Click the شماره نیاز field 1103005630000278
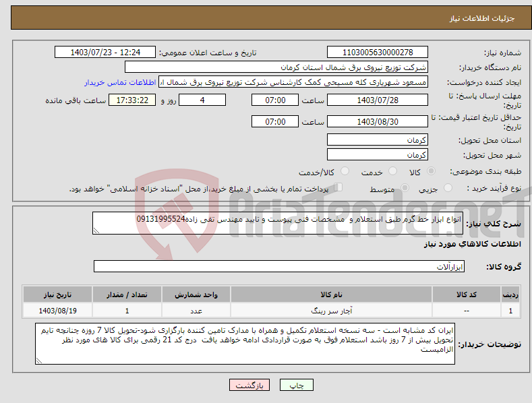 (378, 53)
